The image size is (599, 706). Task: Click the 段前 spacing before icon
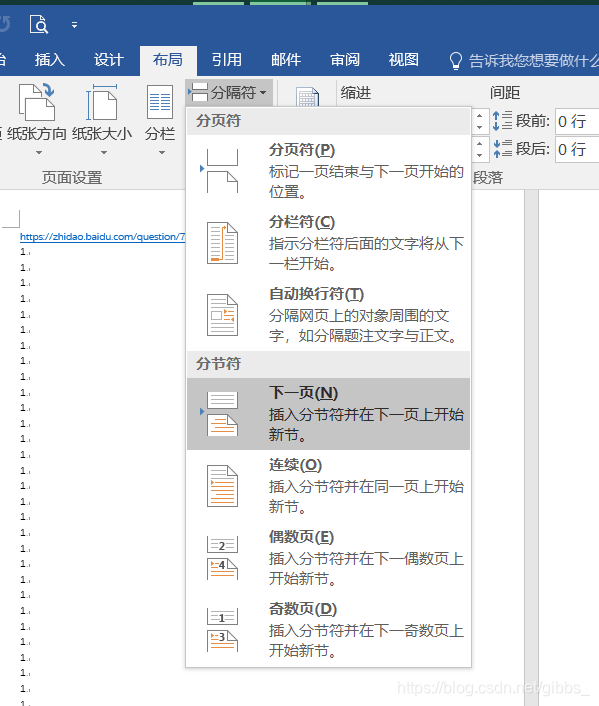(x=502, y=121)
